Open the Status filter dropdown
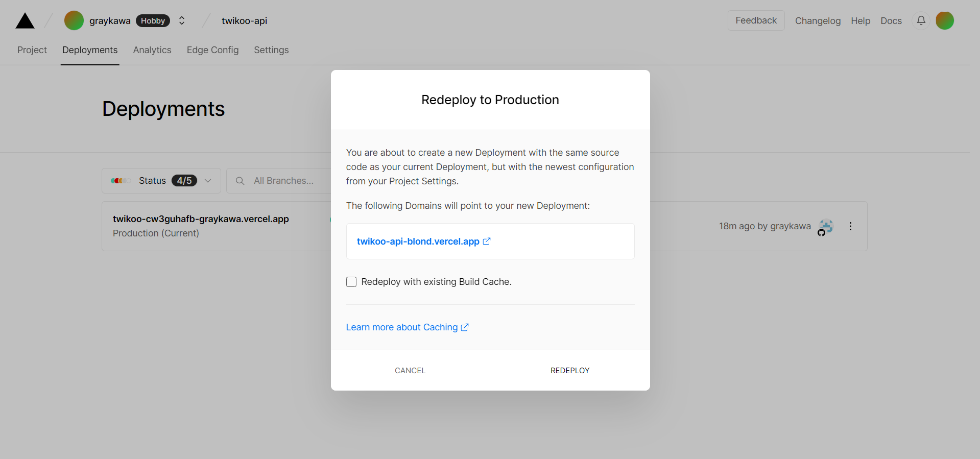 [x=161, y=181]
